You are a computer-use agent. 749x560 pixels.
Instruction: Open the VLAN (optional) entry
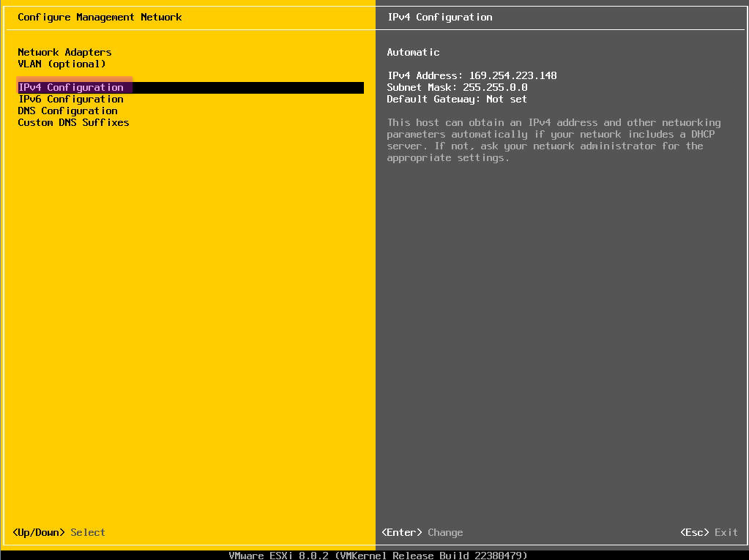point(62,64)
